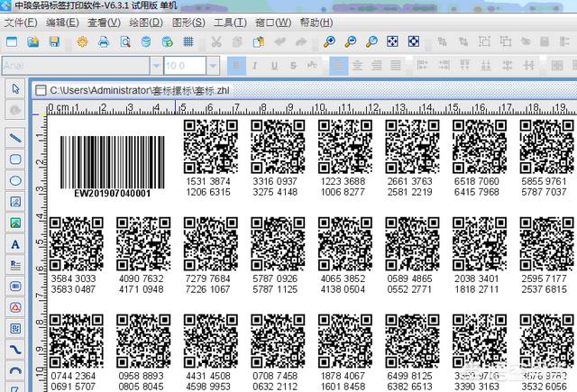The width and height of the screenshot is (577, 392).
Task: Select the arrow pointer tool
Action: pos(15,88)
